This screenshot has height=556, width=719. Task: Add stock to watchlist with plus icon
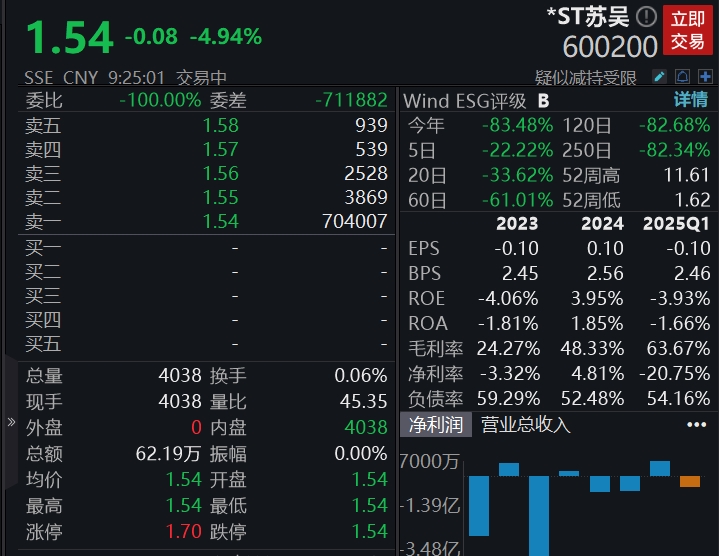pos(704,76)
